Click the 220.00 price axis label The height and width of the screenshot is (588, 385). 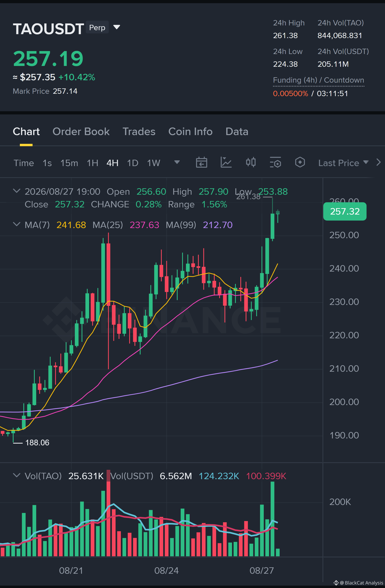coord(344,335)
